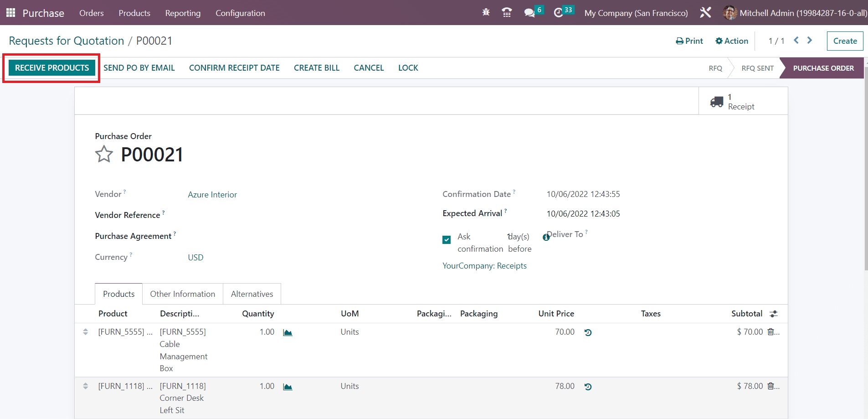Open the activities clock icon showing 33
Viewport: 868px width, 419px height.
pyautogui.click(x=559, y=13)
